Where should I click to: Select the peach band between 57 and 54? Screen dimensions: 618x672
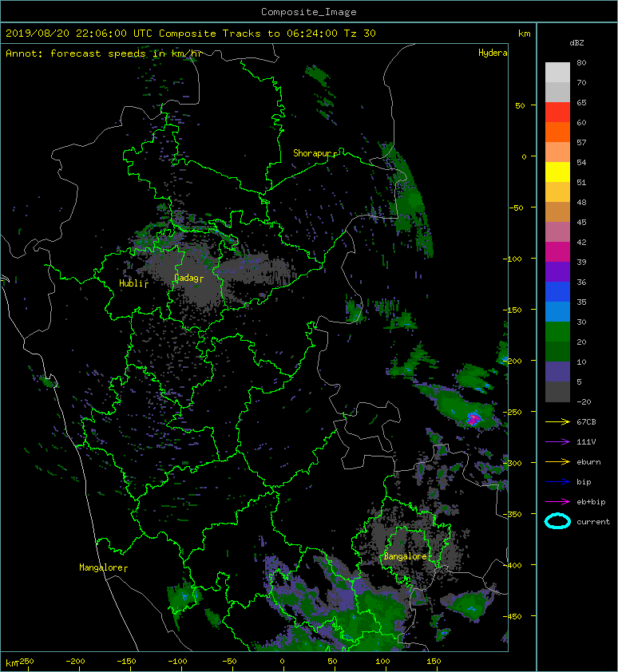tap(557, 152)
